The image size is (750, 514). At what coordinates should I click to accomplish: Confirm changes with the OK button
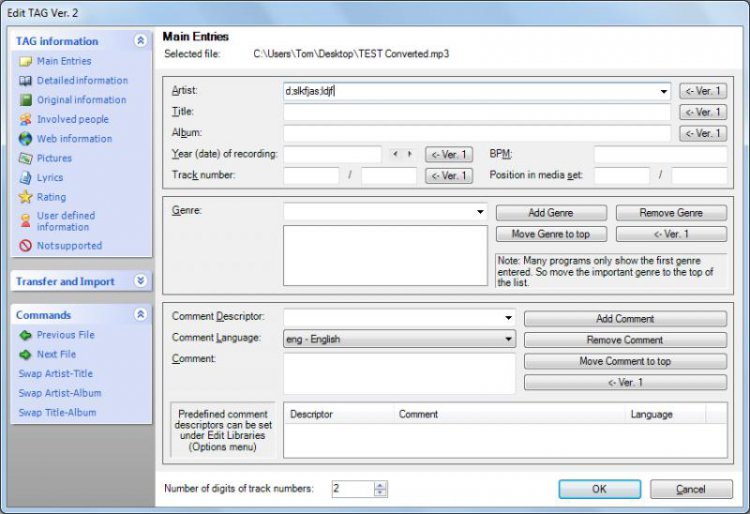pyautogui.click(x=599, y=489)
